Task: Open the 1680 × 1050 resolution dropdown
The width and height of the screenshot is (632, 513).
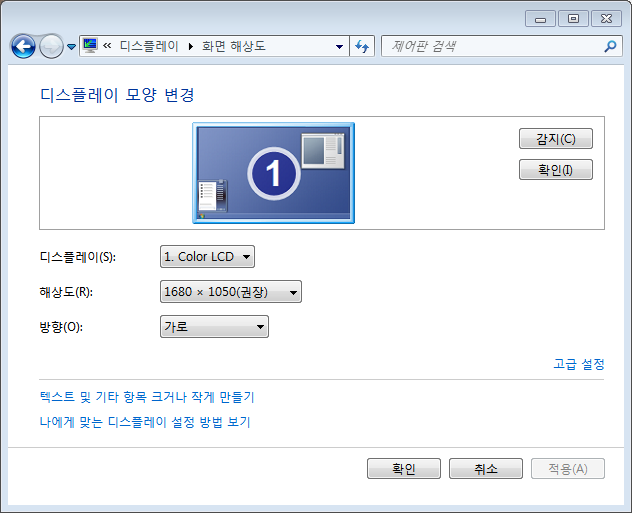Action: (x=231, y=292)
